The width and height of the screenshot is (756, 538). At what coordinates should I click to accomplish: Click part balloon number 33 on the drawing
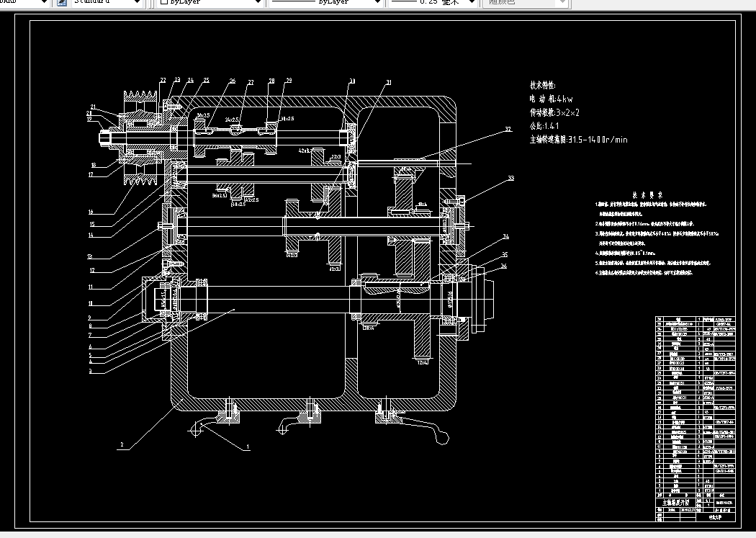[x=510, y=176]
